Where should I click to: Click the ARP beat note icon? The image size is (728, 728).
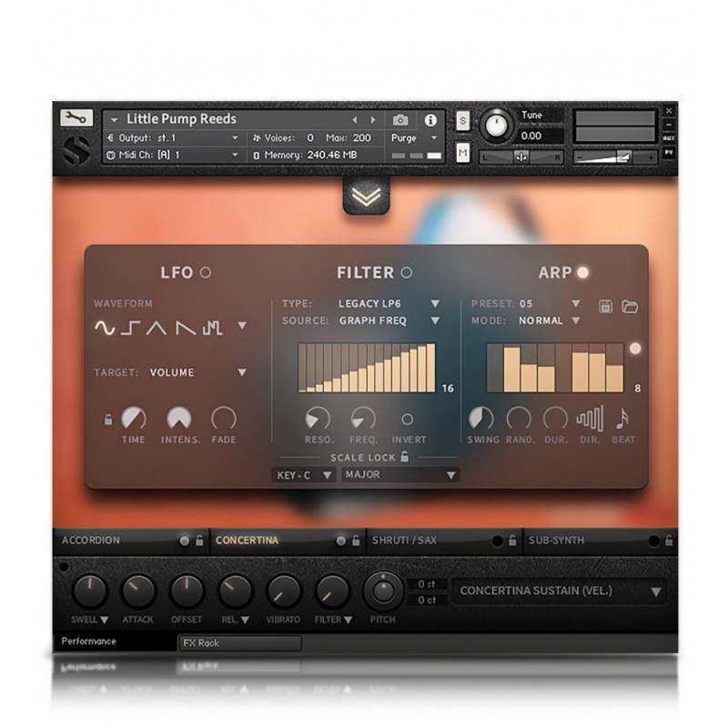(x=623, y=419)
